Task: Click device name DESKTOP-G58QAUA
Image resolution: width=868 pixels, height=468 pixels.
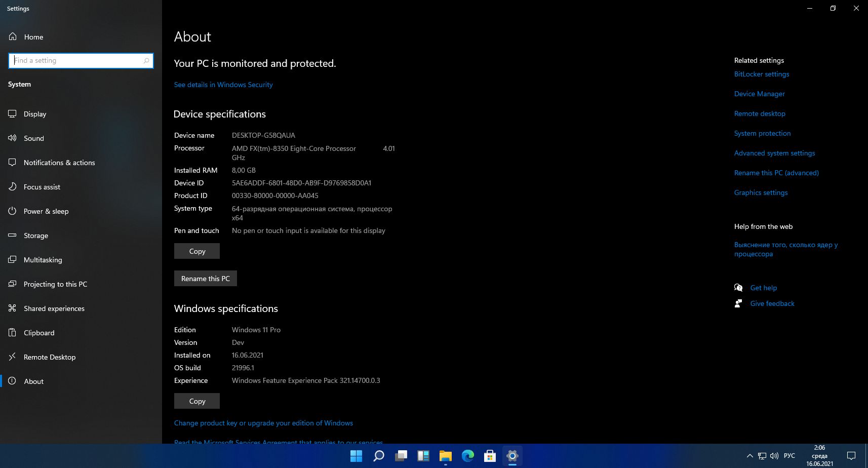Action: (x=263, y=135)
